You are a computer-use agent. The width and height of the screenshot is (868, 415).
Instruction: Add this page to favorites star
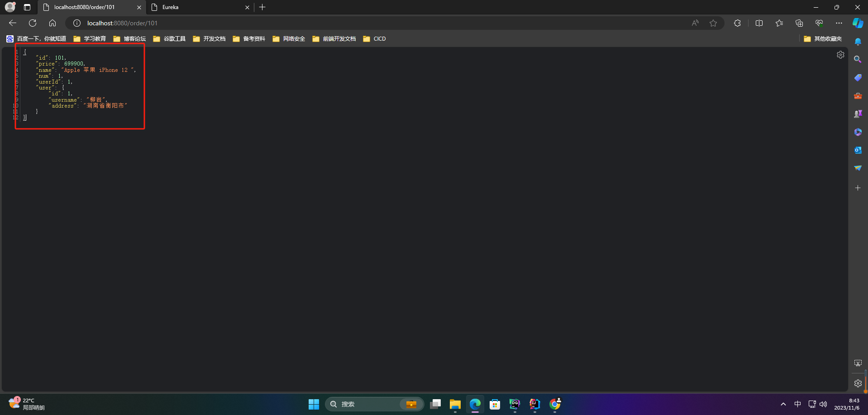[x=713, y=23]
